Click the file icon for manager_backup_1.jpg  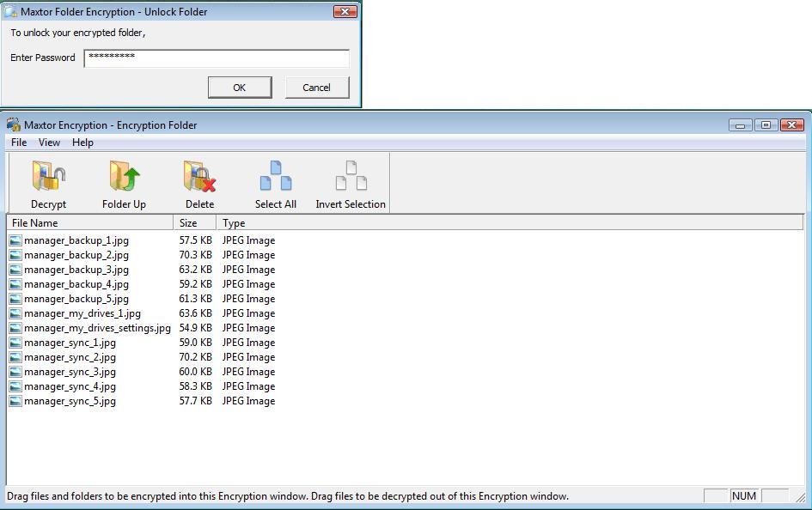[15, 240]
